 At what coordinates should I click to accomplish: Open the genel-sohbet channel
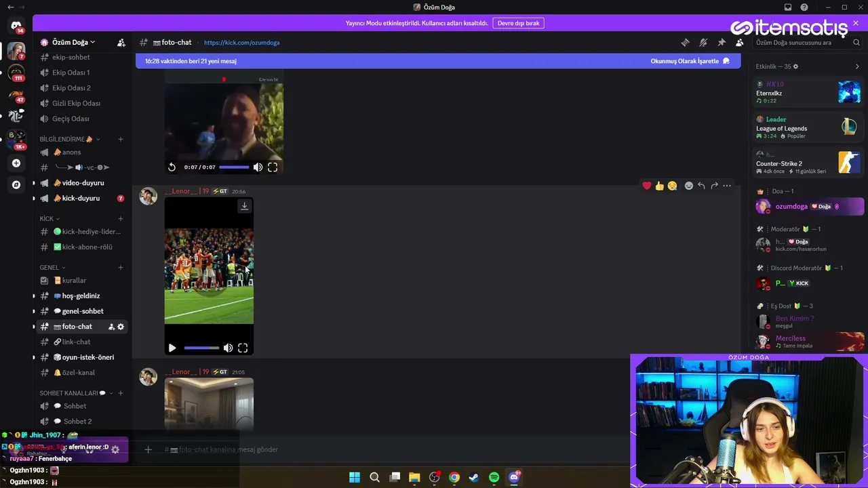[83, 311]
